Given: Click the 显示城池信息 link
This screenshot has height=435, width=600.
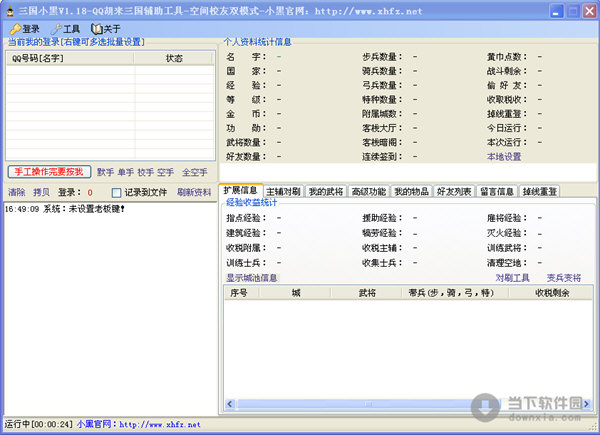Looking at the screenshot, I should 251,277.
